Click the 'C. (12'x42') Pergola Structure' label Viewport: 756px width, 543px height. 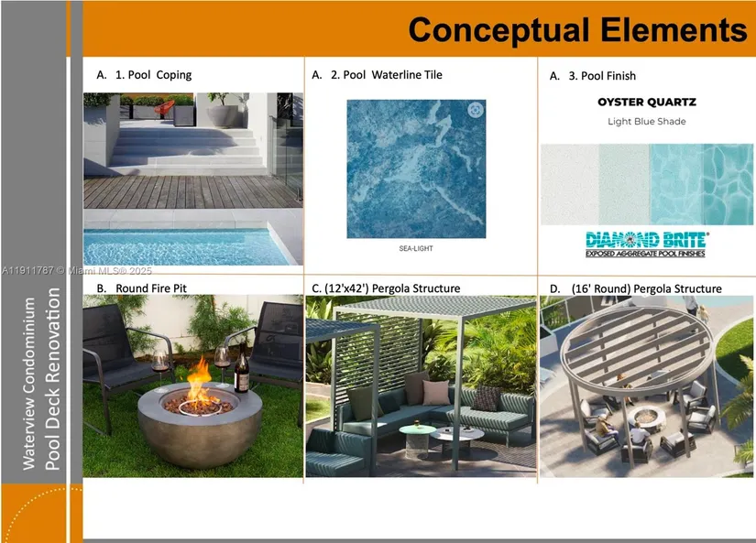(386, 288)
